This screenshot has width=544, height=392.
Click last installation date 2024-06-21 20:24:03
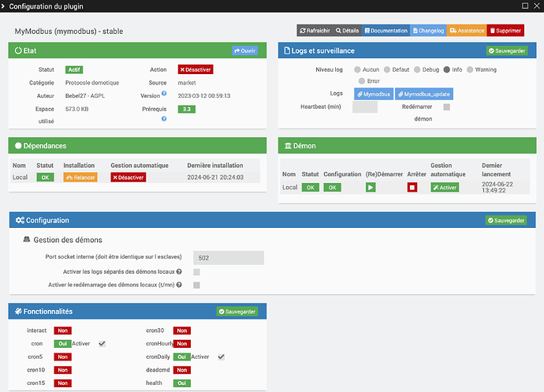[215, 177]
